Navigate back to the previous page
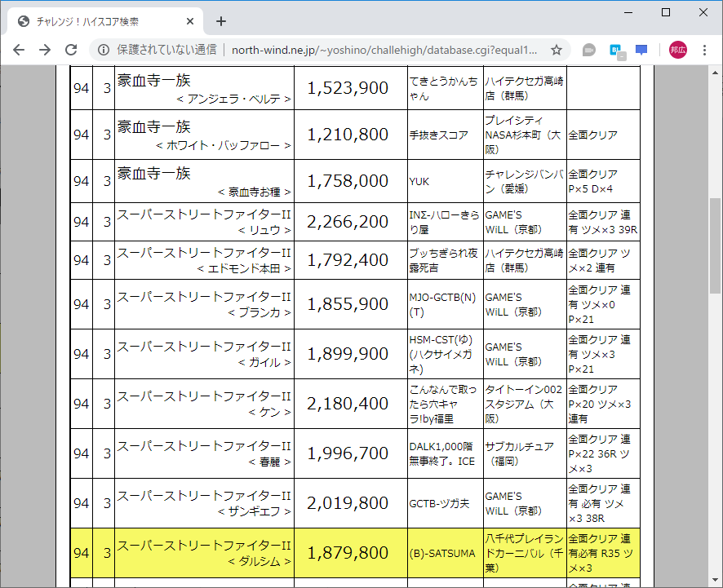The height and width of the screenshot is (588, 723). click(18, 50)
